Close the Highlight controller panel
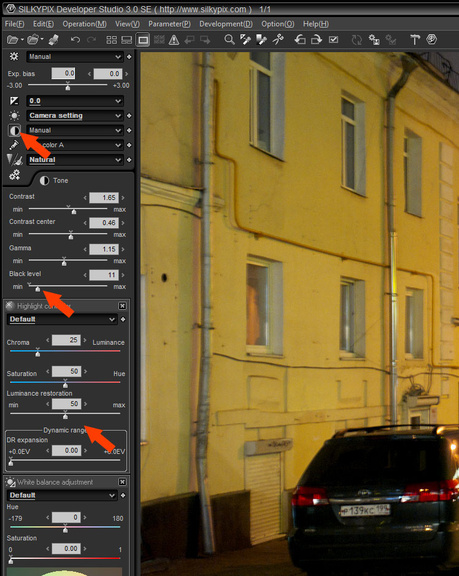459x576 pixels. pyautogui.click(x=122, y=306)
